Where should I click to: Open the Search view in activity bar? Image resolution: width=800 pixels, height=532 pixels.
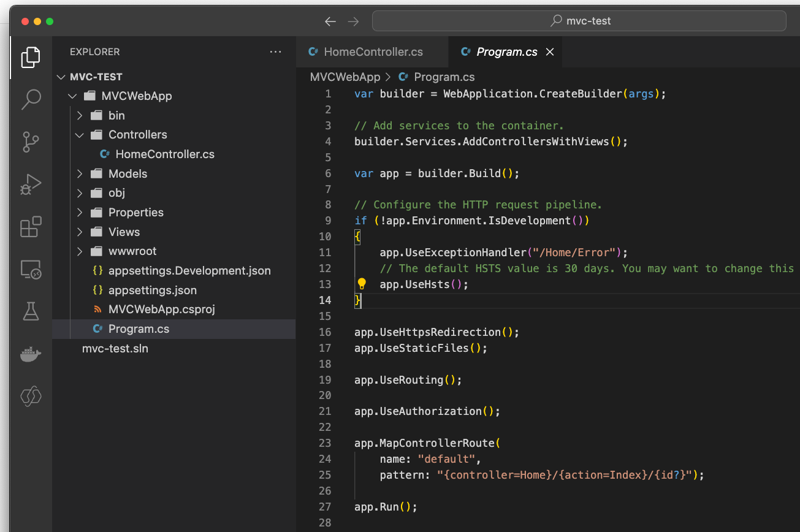click(31, 99)
